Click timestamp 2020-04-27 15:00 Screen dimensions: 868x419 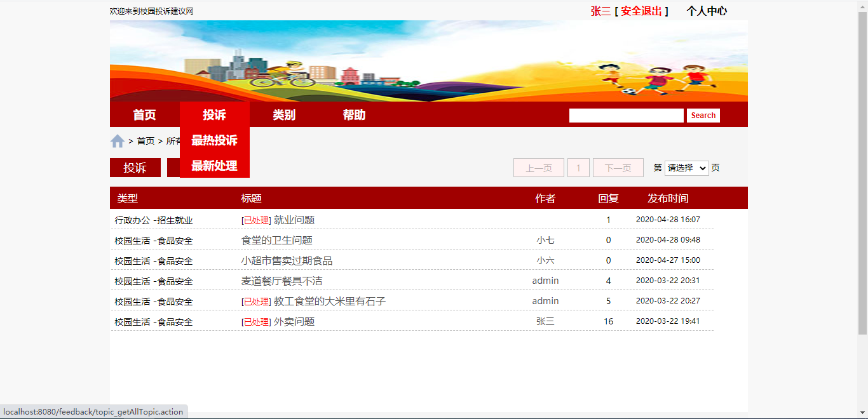coord(668,260)
